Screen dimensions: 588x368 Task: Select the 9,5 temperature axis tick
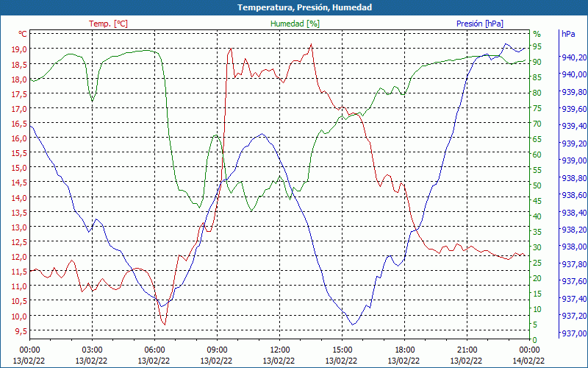(22, 330)
